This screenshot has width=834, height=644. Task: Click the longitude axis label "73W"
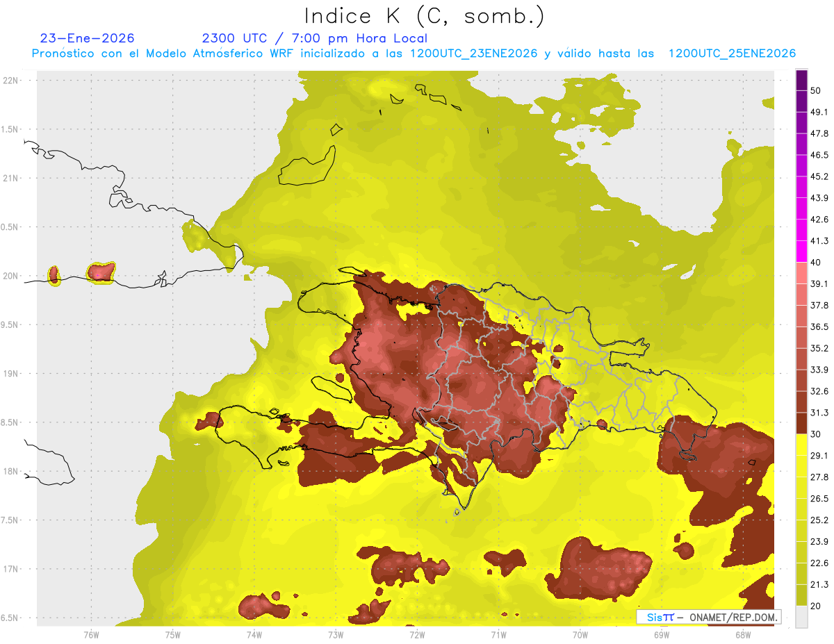(x=336, y=635)
